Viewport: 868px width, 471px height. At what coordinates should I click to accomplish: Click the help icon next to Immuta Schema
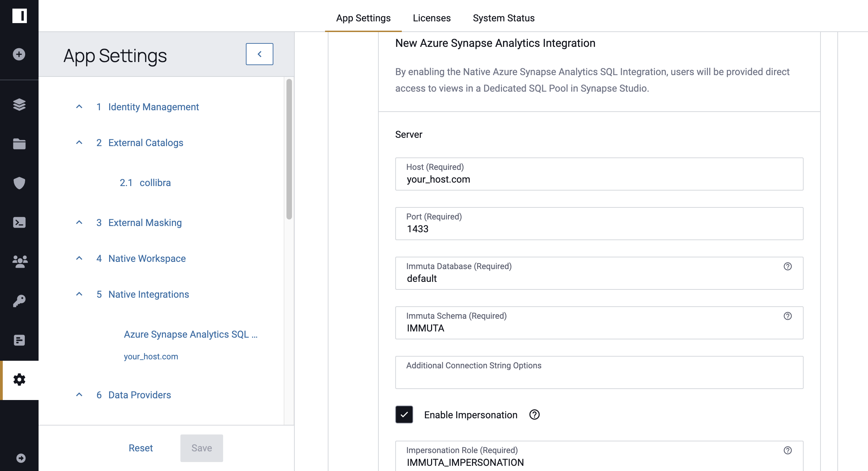point(787,316)
